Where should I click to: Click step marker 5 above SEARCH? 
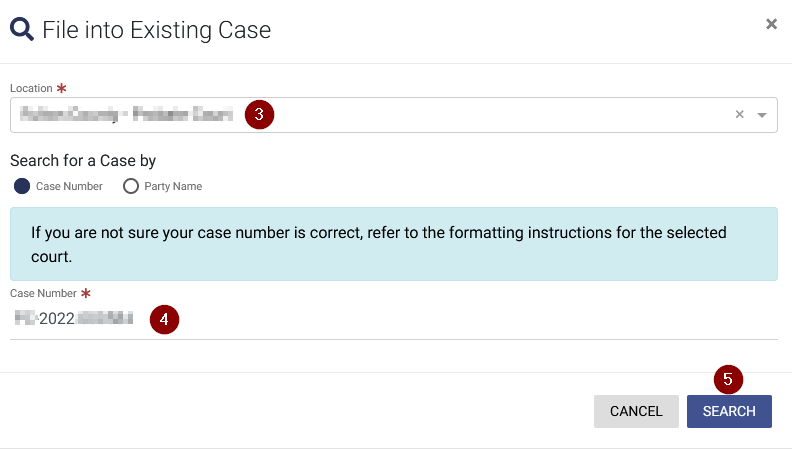[728, 379]
